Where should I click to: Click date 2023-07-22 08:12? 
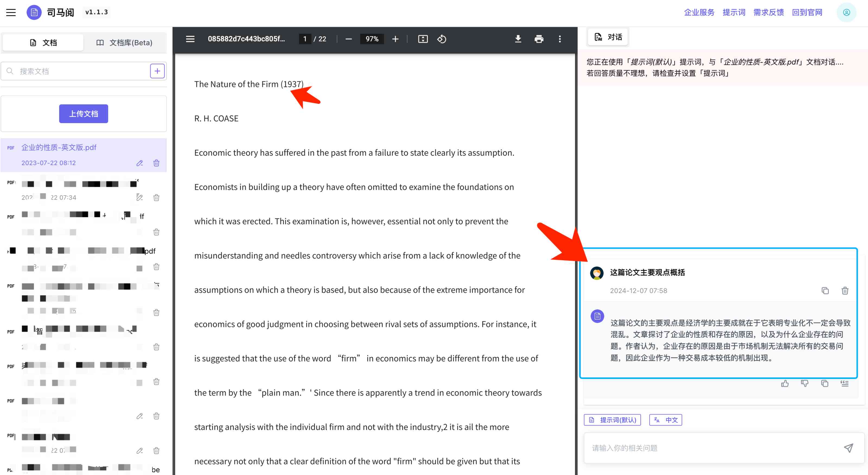point(49,163)
